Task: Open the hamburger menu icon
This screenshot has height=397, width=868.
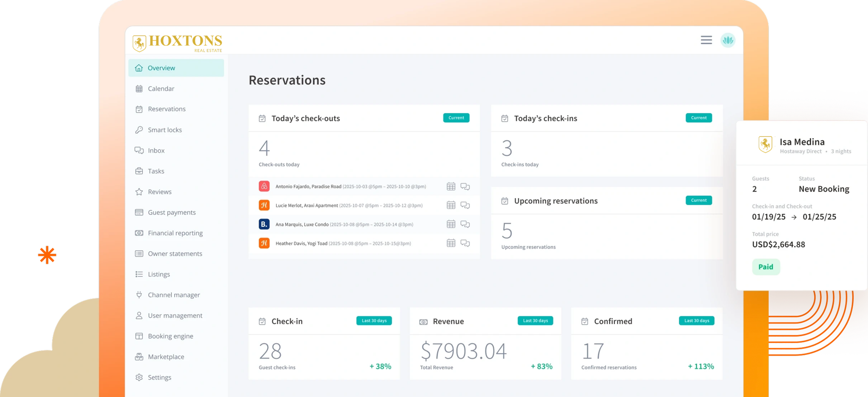Action: pyautogui.click(x=706, y=40)
